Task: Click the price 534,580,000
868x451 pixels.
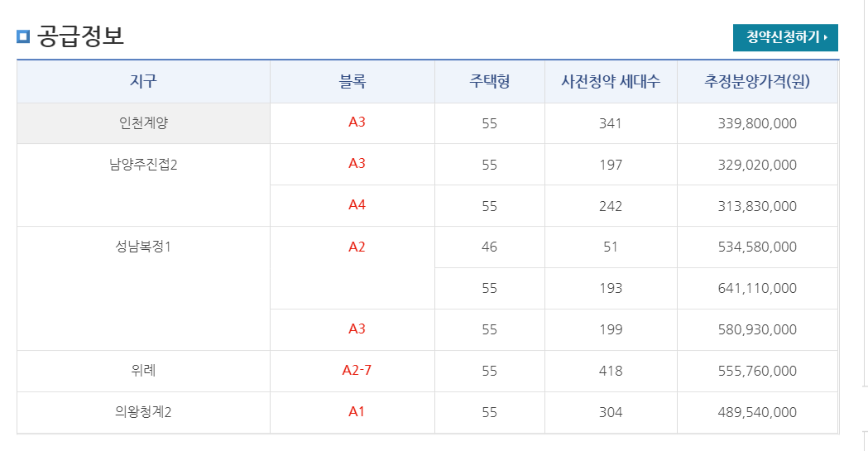Action: (x=757, y=247)
